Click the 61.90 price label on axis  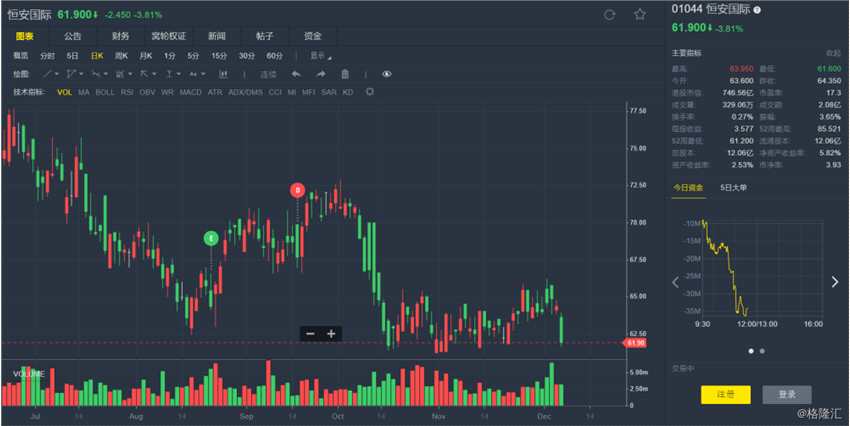[x=635, y=343]
